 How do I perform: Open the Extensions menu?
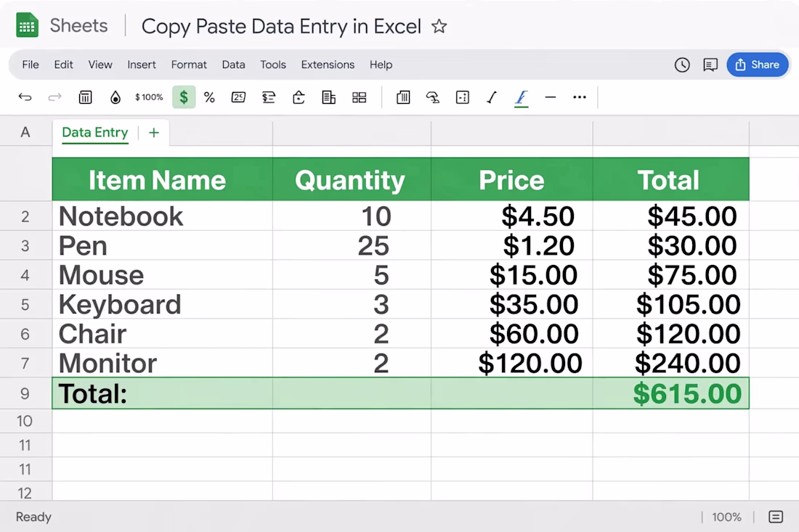pyautogui.click(x=328, y=65)
